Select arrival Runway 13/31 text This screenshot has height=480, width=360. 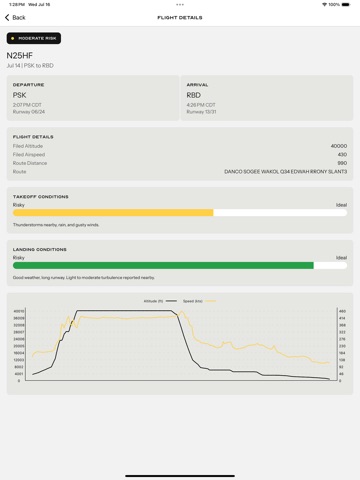tap(201, 112)
